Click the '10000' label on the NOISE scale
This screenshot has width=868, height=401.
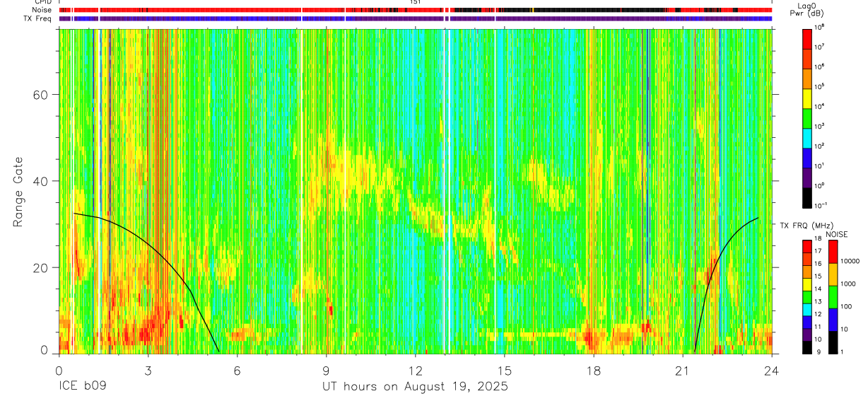pyautogui.click(x=850, y=261)
